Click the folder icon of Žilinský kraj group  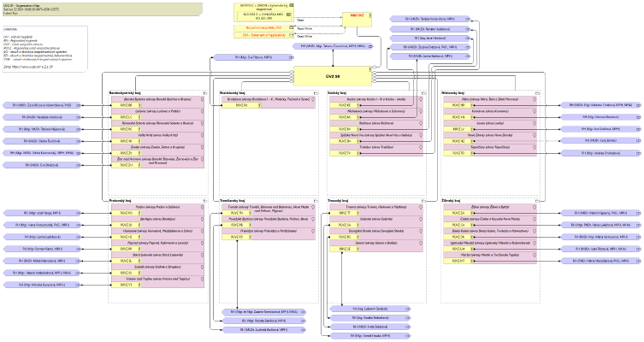pos(537,201)
